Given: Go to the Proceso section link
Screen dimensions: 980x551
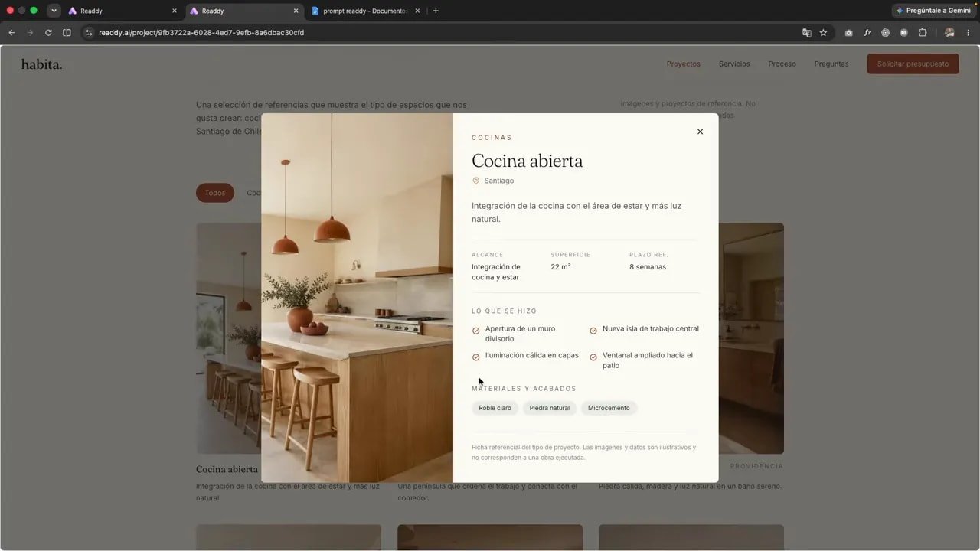Looking at the screenshot, I should tap(782, 64).
